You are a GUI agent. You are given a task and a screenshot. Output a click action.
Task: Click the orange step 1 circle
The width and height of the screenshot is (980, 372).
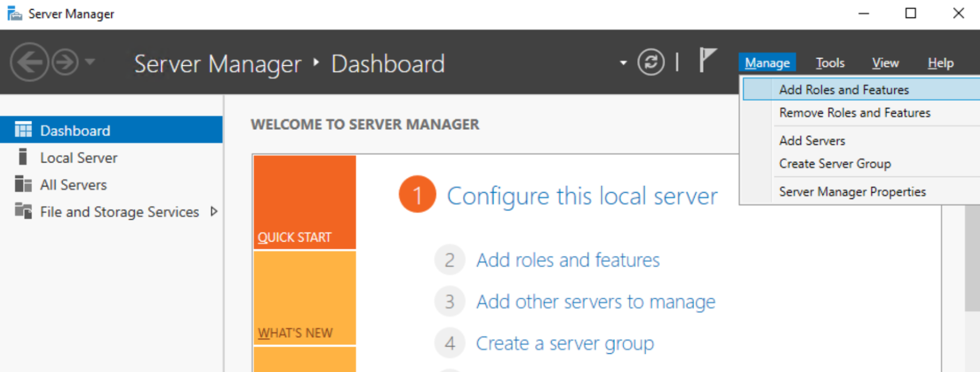pyautogui.click(x=417, y=194)
